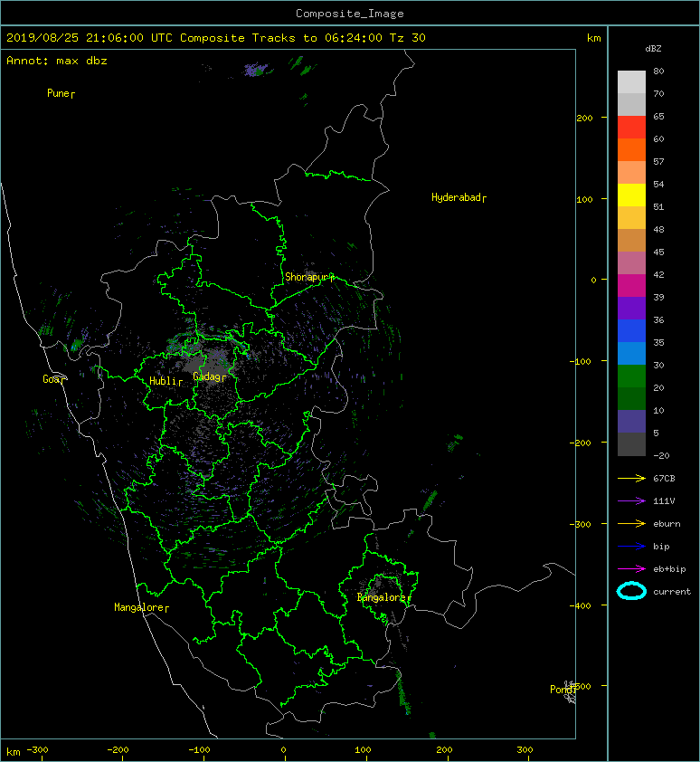Select the eburn arrow symbol in legend
700x762 pixels.
(x=631, y=524)
